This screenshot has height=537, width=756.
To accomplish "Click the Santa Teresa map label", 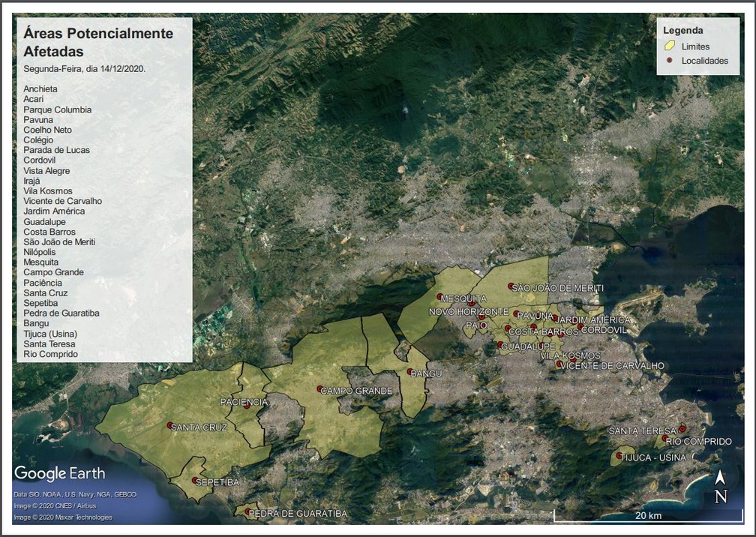I will 642,431.
